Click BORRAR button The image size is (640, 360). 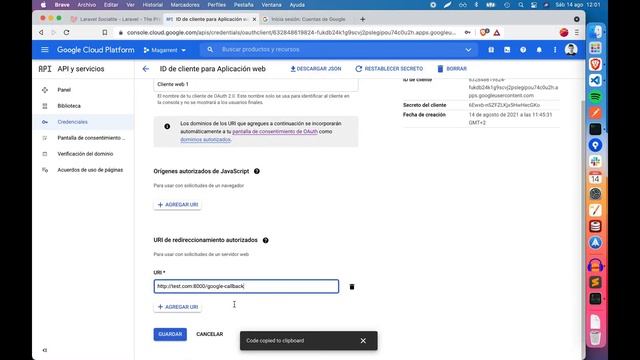(452, 69)
